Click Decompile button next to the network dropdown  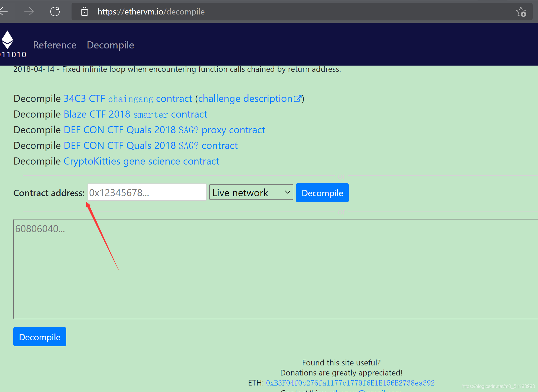[322, 193]
